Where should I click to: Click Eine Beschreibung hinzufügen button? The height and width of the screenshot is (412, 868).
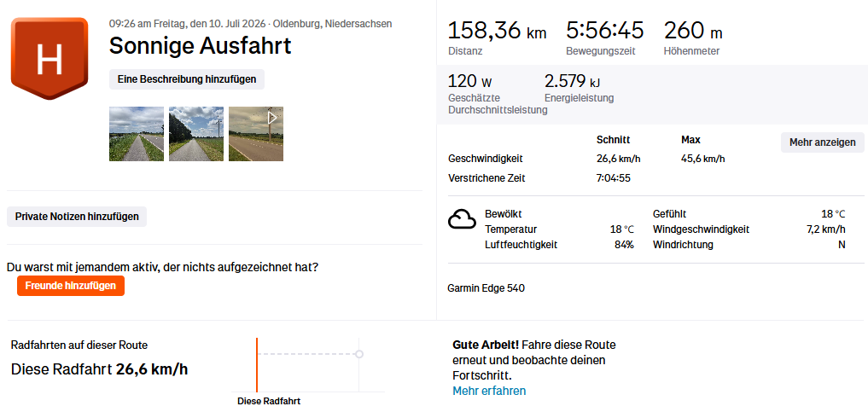click(187, 79)
